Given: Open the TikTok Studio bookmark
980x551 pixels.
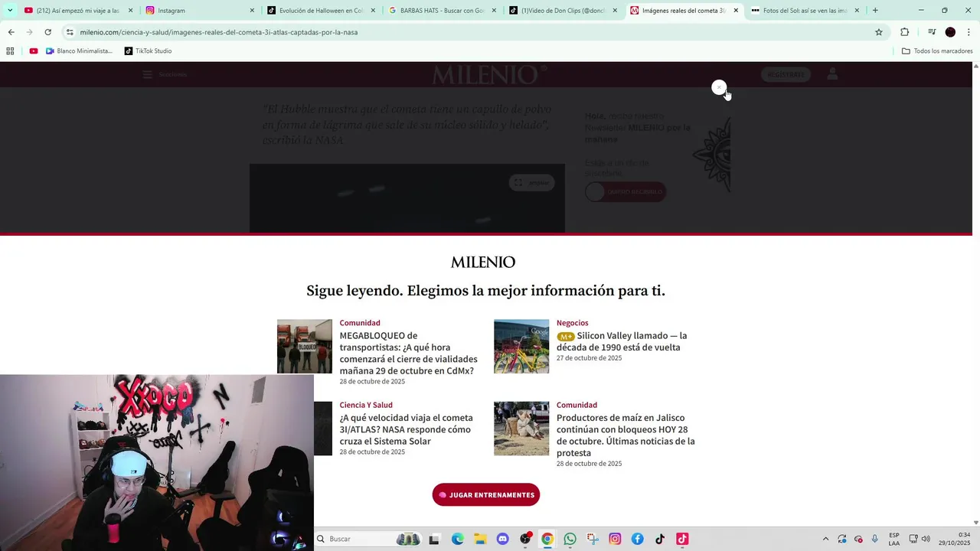Looking at the screenshot, I should [x=148, y=51].
